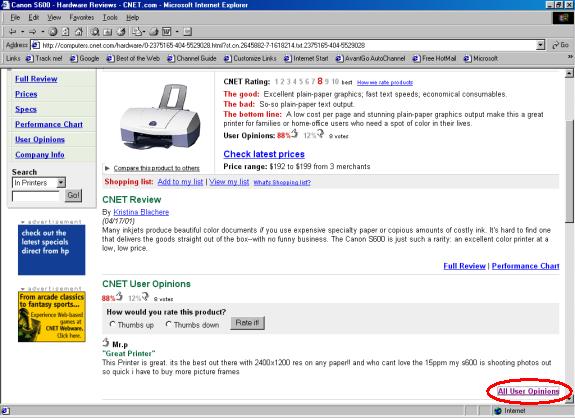Open User Opinions in the sidebar

(40, 139)
